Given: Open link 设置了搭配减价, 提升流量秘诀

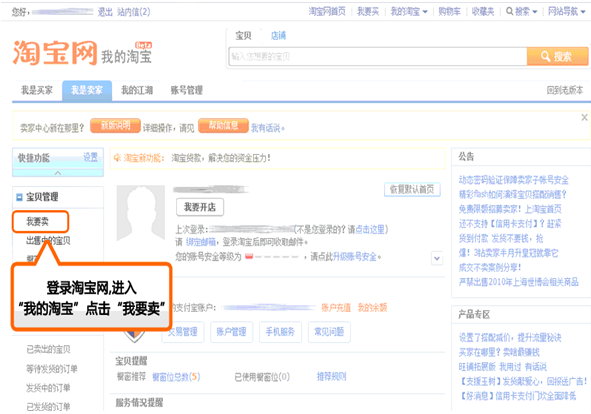Looking at the screenshot, I should click(x=510, y=338).
